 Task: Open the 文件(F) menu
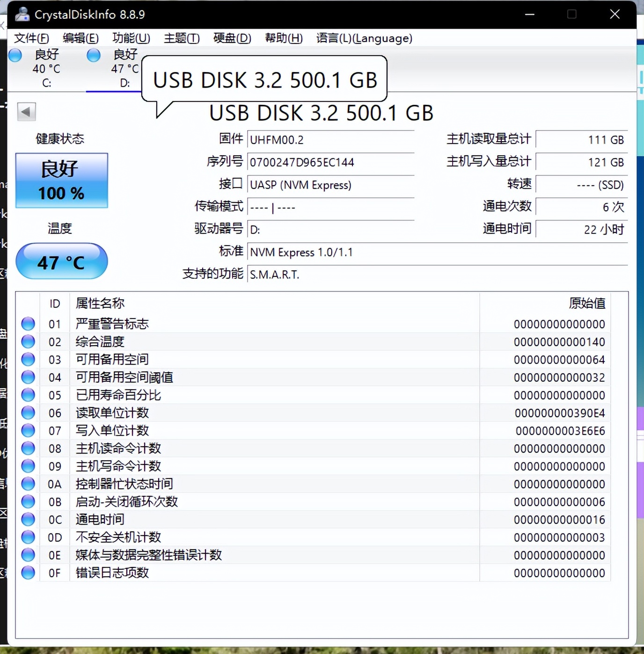coord(31,38)
